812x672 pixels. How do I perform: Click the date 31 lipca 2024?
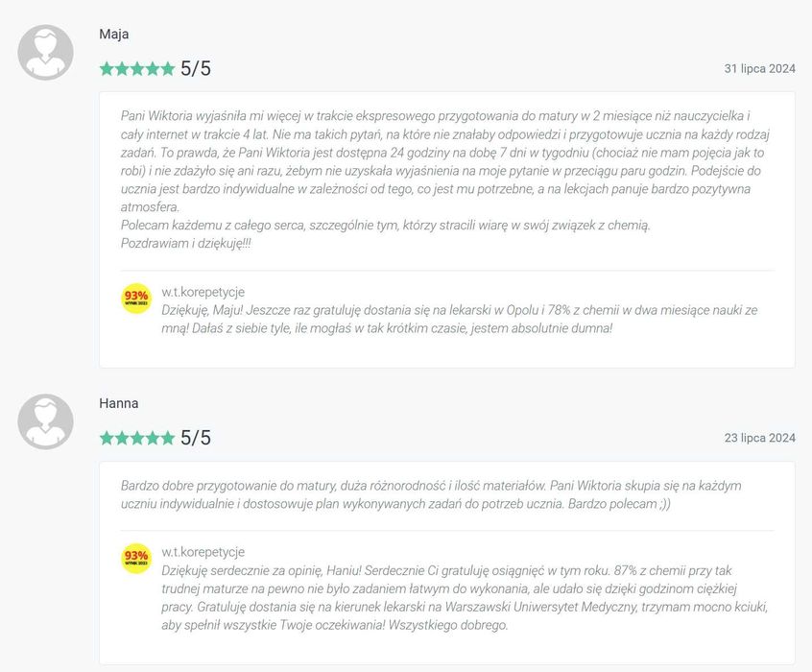click(759, 69)
